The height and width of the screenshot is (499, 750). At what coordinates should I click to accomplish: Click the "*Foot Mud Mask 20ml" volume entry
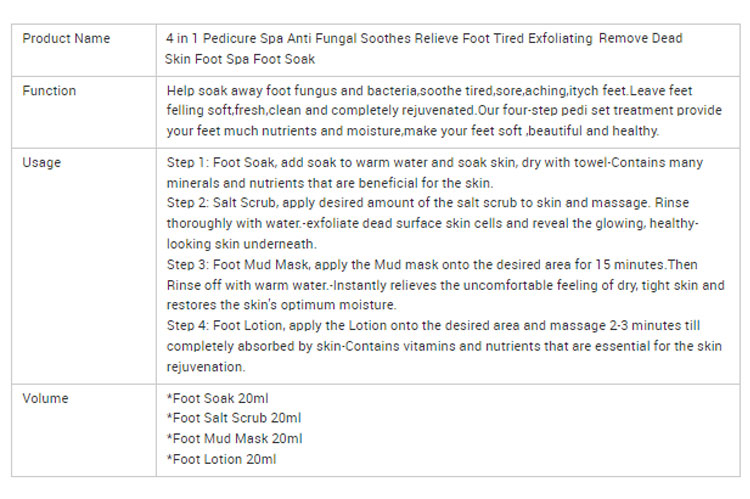click(x=234, y=439)
